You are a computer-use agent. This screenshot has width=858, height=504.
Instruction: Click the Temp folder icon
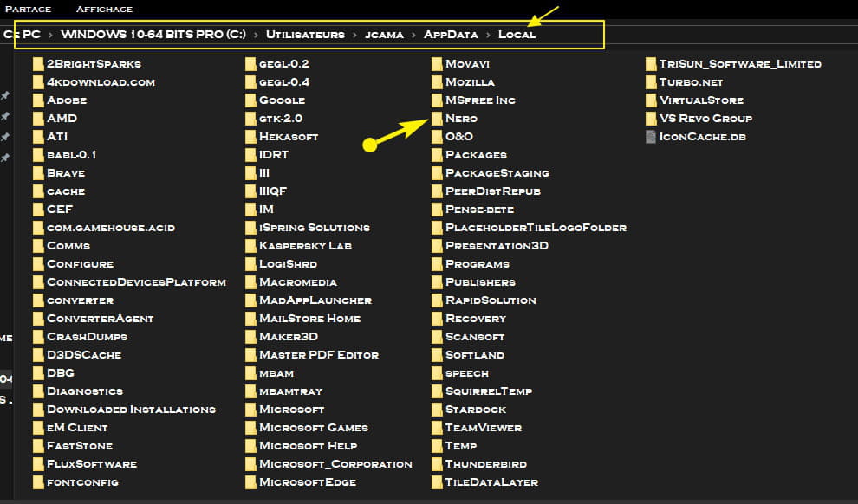point(437,445)
